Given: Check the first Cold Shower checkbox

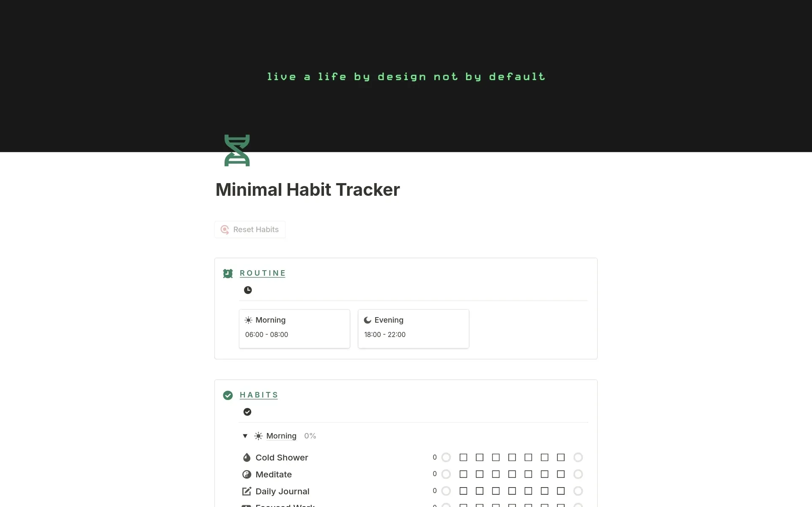Looking at the screenshot, I should 463,458.
